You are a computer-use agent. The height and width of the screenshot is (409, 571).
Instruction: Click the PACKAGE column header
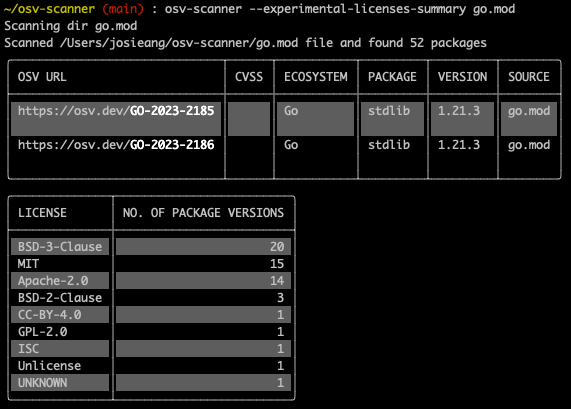392,77
